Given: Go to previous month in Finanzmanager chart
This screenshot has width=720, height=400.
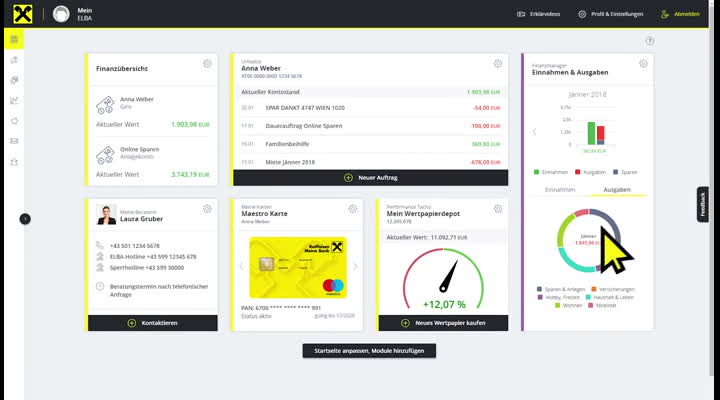Looking at the screenshot, I should [x=534, y=131].
